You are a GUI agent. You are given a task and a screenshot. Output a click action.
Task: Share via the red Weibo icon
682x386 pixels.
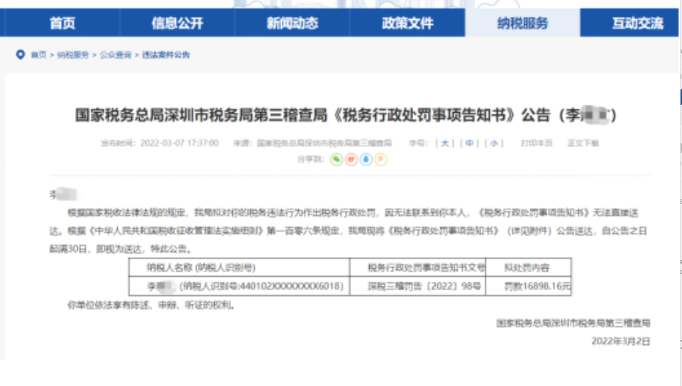(351, 159)
